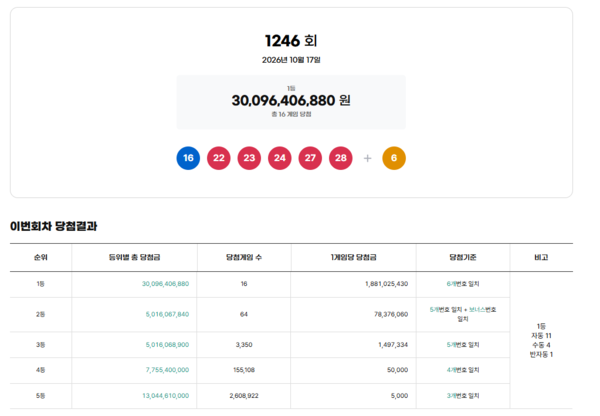This screenshot has height=416, width=600.
Task: Click the 당첨게임 수 column header
Action: 244,257
